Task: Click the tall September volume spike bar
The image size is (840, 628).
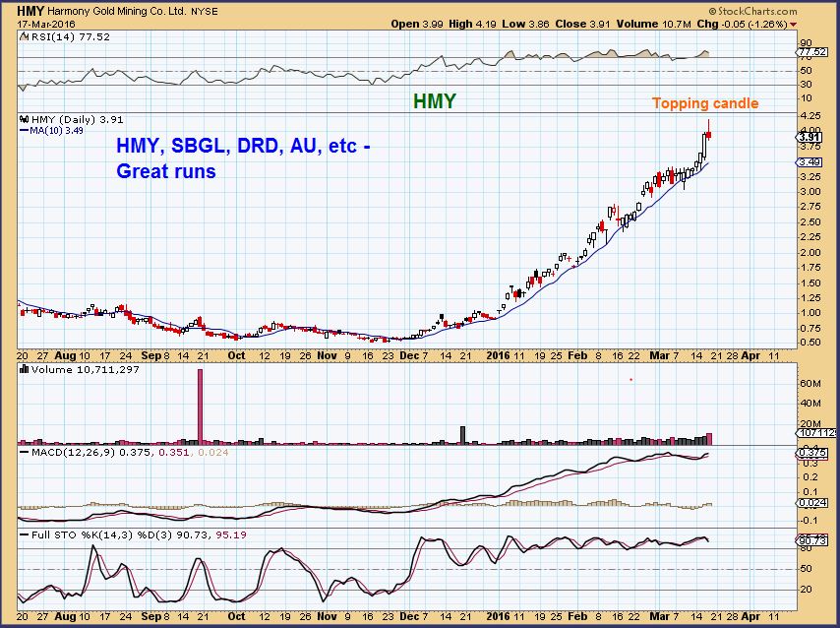Action: point(201,408)
